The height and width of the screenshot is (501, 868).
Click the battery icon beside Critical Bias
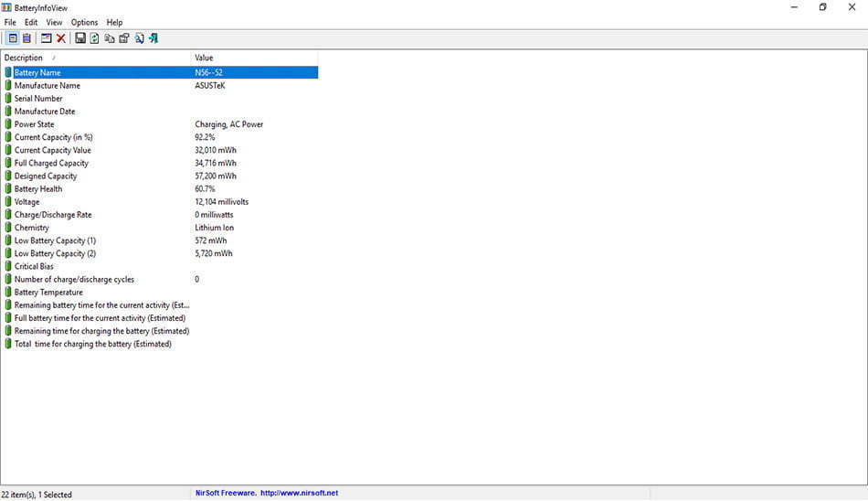point(7,266)
